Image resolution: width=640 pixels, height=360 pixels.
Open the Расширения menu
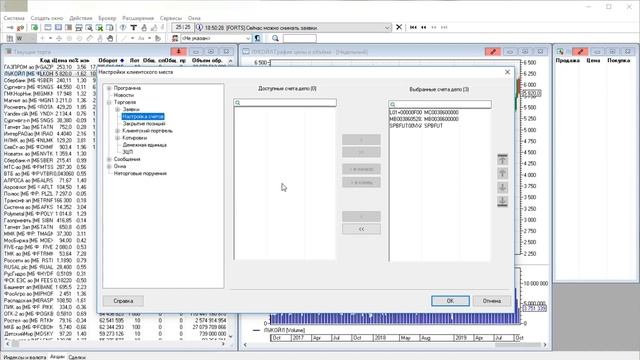(x=138, y=18)
